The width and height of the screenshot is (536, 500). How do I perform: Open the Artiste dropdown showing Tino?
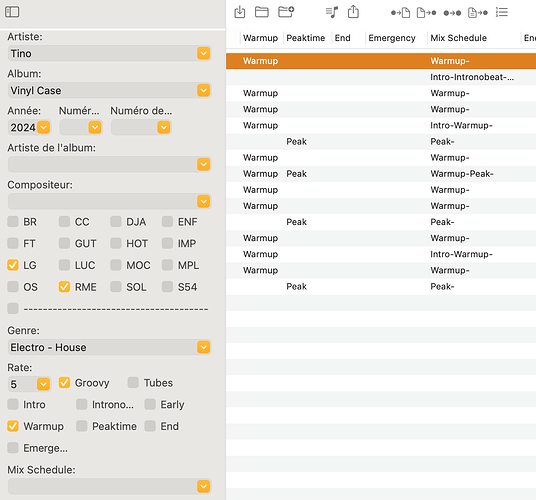203,53
